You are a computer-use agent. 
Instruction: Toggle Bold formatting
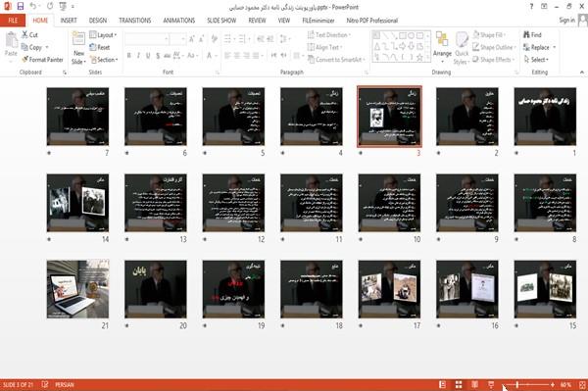click(129, 56)
